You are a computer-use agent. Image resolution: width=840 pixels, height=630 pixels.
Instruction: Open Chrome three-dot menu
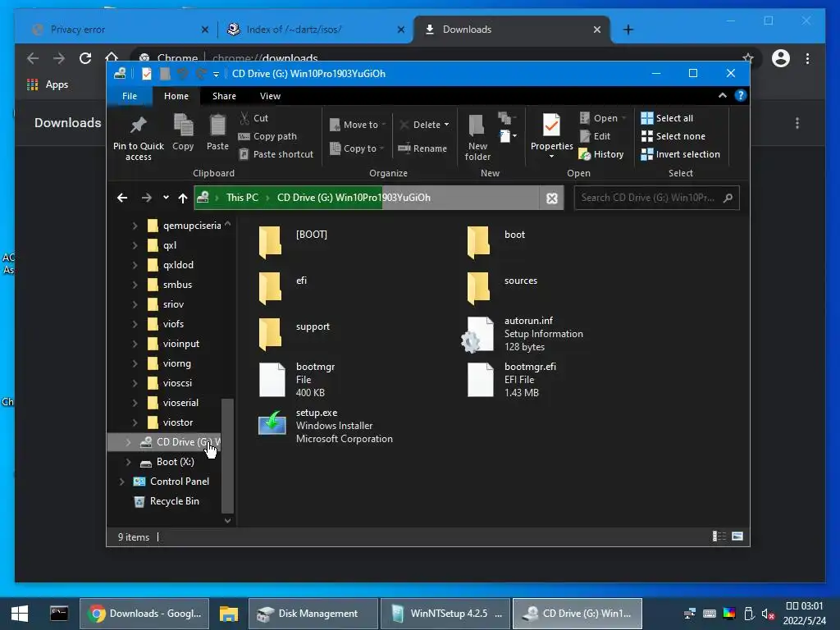[807, 58]
